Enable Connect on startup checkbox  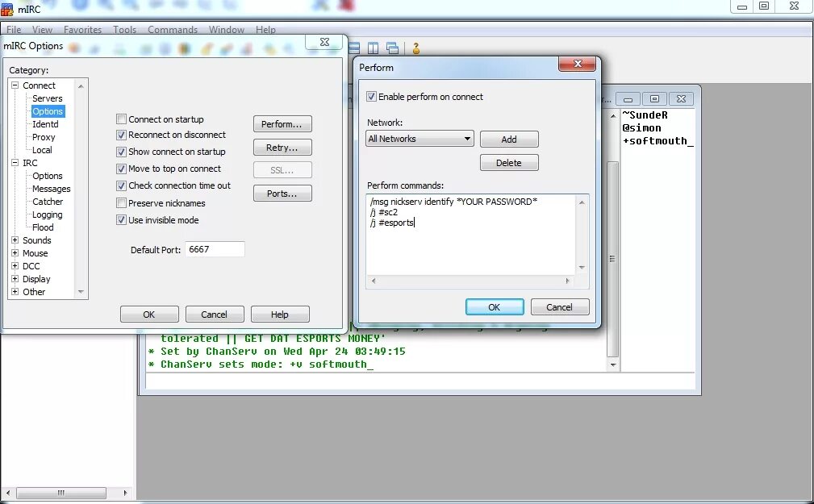(122, 119)
